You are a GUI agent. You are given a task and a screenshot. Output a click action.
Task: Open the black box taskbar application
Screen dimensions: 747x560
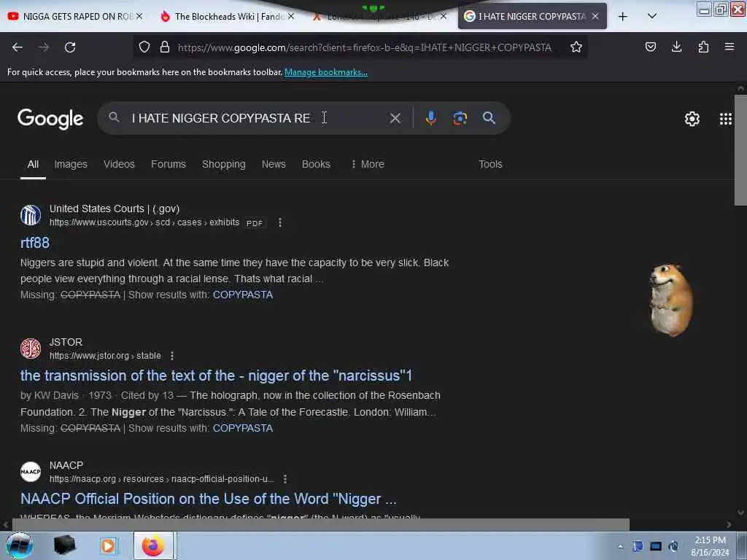64,545
